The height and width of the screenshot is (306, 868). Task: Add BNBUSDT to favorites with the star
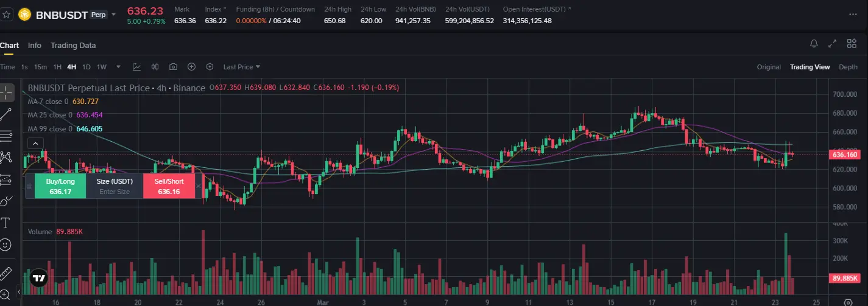pyautogui.click(x=5, y=15)
